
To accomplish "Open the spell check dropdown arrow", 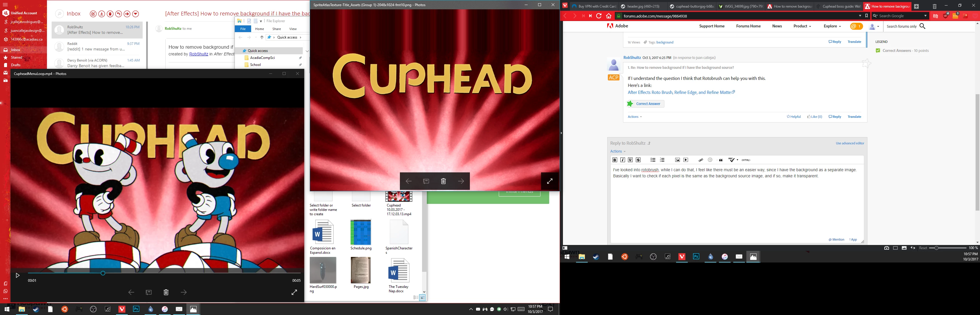I will [x=737, y=160].
